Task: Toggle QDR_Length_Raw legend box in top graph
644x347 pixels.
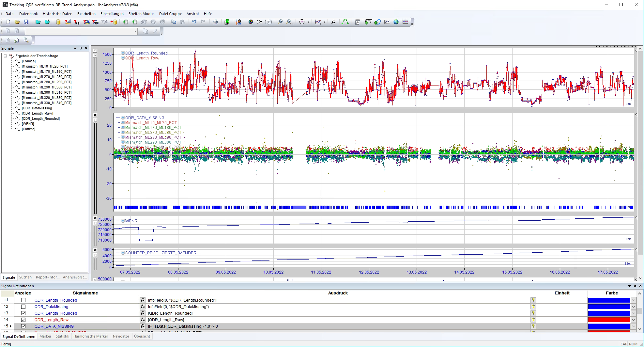Action: coord(123,58)
